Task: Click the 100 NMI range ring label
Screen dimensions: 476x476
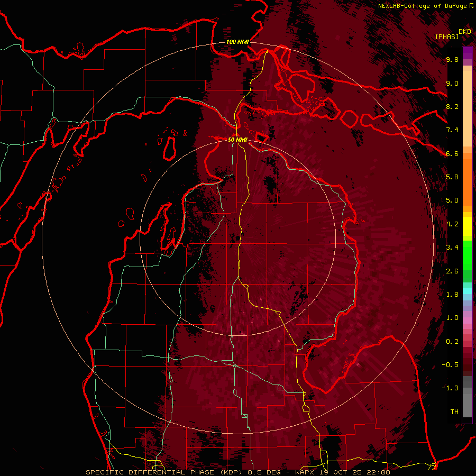Action: point(237,42)
